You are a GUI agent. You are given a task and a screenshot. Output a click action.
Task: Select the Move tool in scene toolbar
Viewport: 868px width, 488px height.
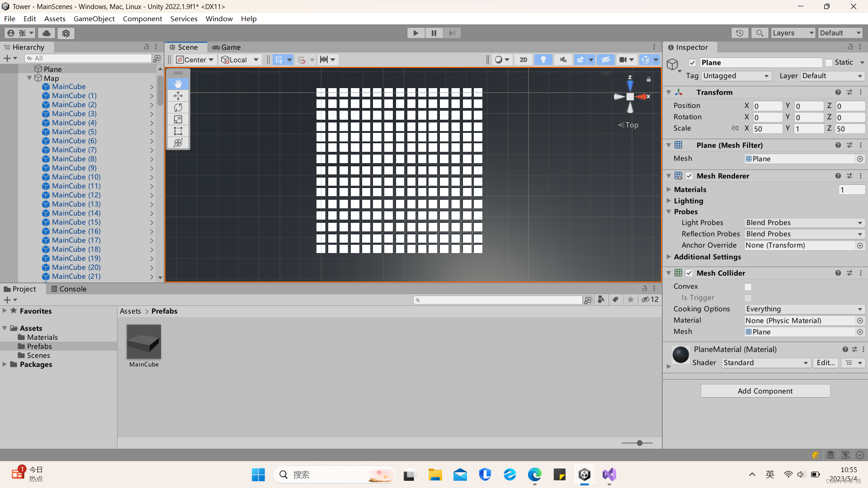(x=178, y=96)
